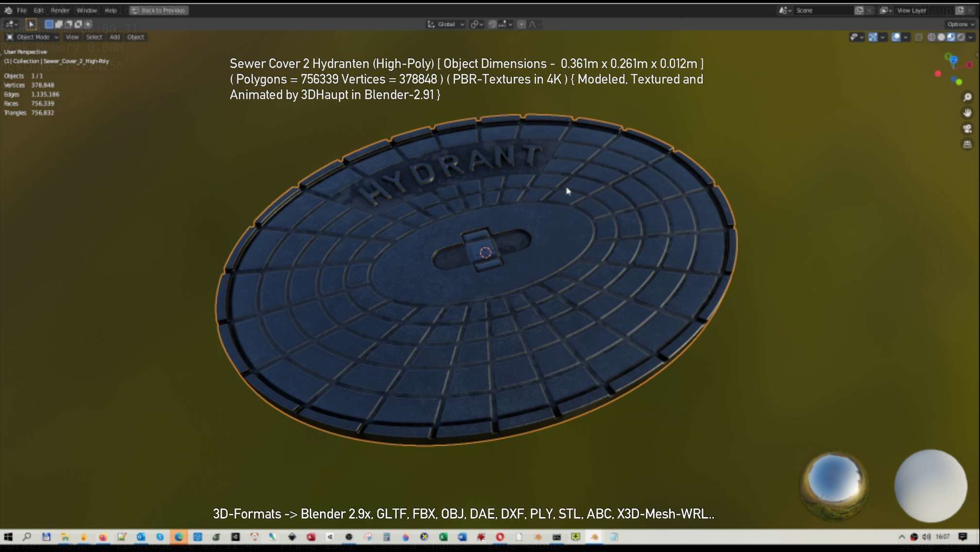Switch to material preview shading
Screen dimensions: 980x552
click(951, 37)
